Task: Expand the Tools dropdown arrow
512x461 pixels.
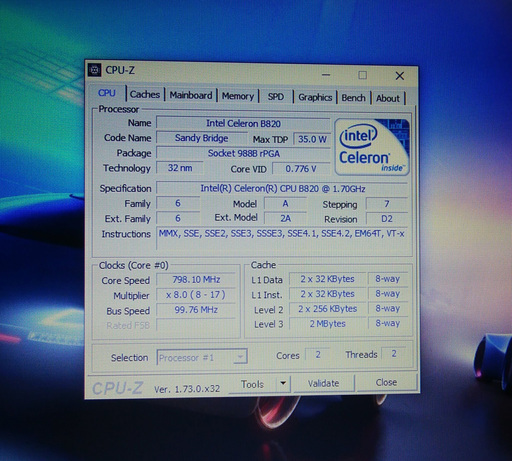Action: pos(283,383)
